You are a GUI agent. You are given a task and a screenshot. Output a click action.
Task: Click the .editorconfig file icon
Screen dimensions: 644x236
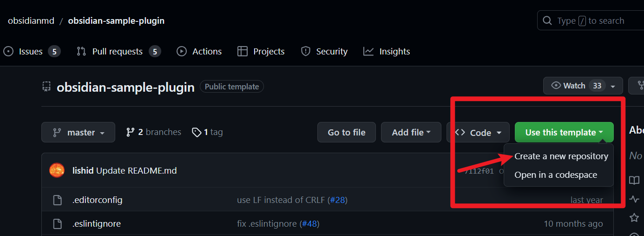(57, 200)
